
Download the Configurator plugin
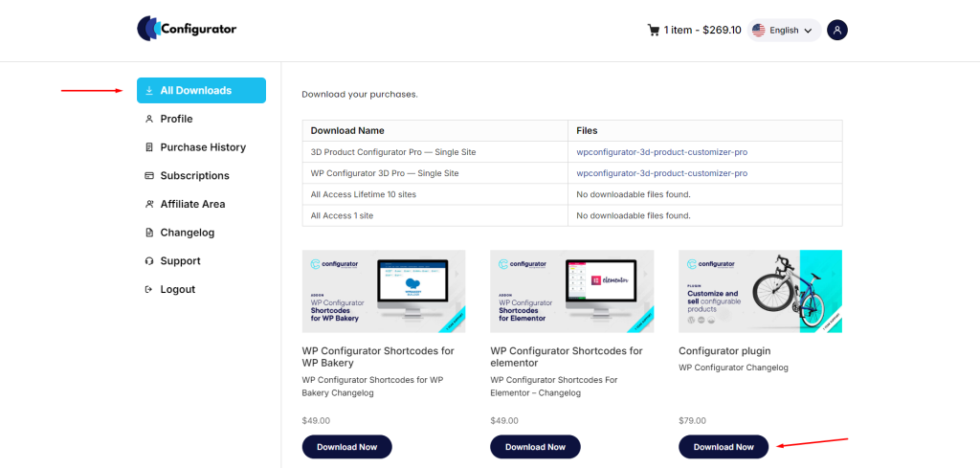coord(724,447)
